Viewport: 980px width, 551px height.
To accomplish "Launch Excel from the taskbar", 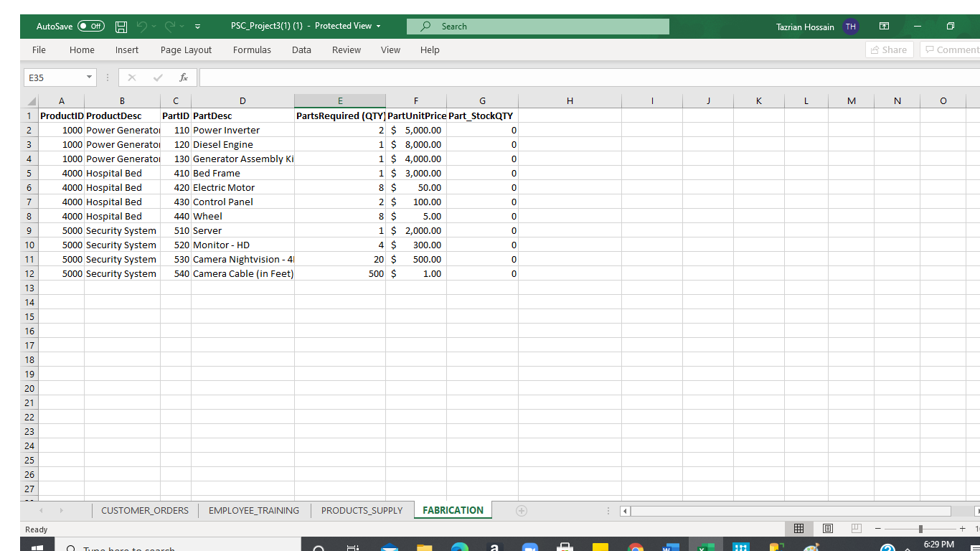I will (x=706, y=547).
